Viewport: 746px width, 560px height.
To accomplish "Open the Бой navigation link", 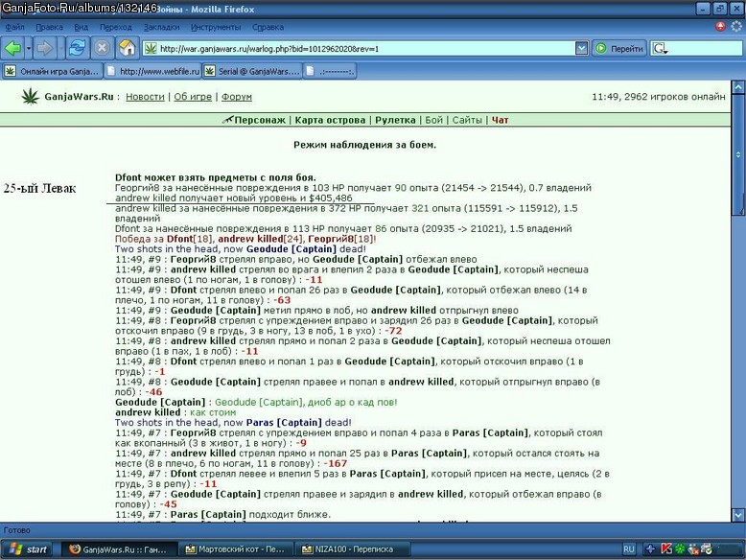I will [x=434, y=120].
